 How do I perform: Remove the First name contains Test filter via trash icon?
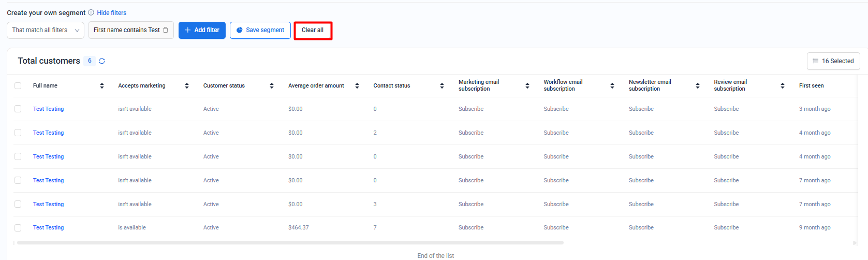tap(166, 30)
